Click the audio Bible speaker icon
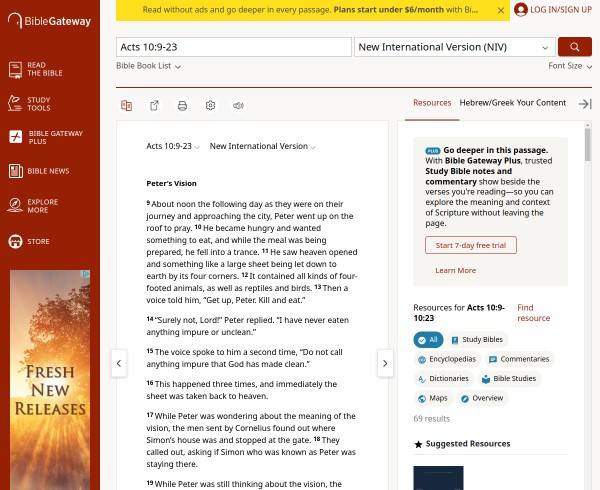Image resolution: width=600 pixels, height=490 pixels. pos(238,106)
